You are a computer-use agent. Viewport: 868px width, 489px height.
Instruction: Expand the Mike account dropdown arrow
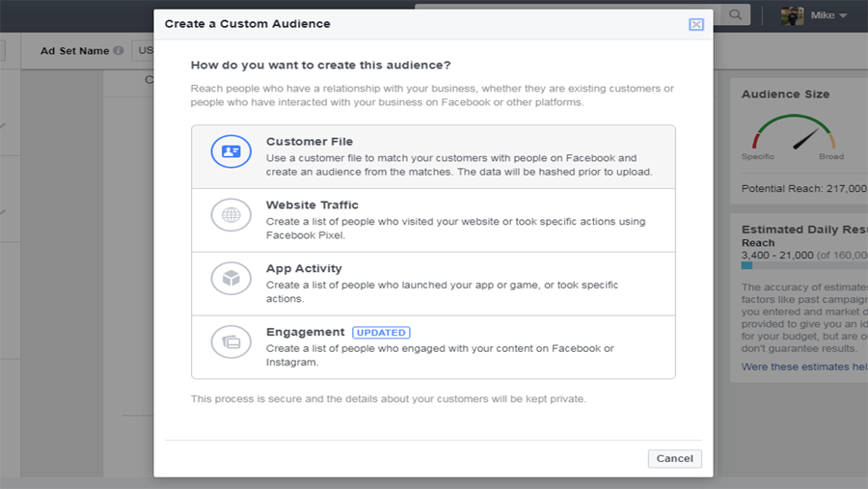click(x=843, y=15)
